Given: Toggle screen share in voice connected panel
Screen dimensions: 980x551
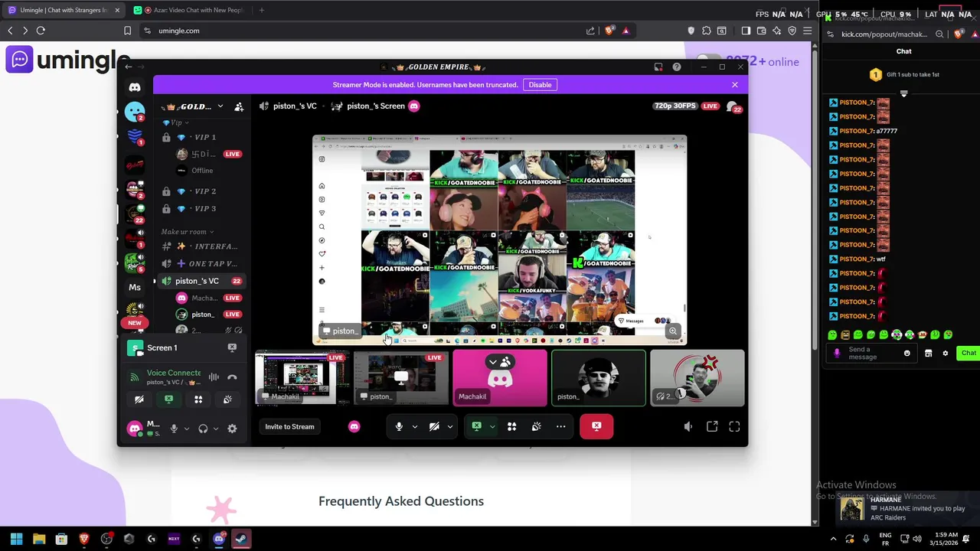Looking at the screenshot, I should (x=168, y=399).
